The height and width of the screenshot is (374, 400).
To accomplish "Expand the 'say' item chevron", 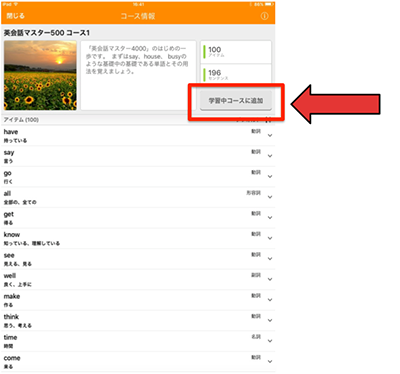I will click(270, 156).
